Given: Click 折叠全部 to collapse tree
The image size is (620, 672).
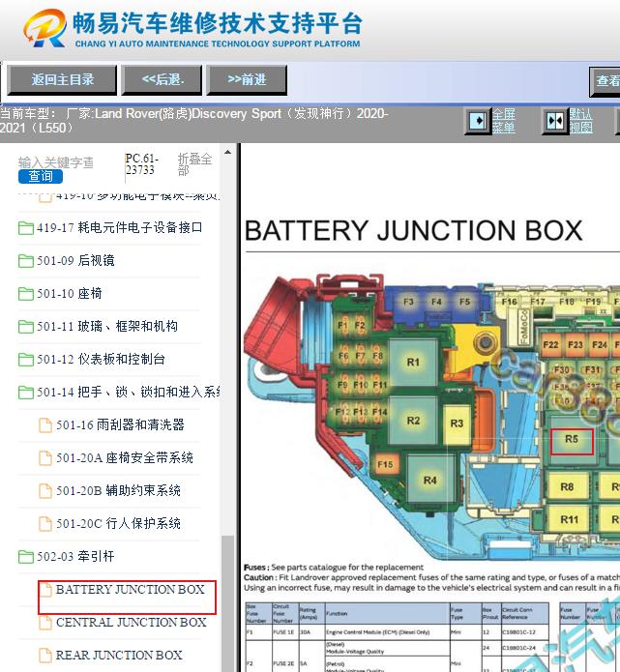Looking at the screenshot, I should point(194,164).
